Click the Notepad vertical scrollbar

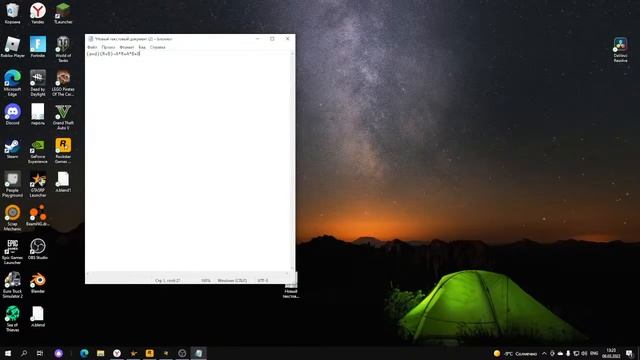click(x=292, y=161)
